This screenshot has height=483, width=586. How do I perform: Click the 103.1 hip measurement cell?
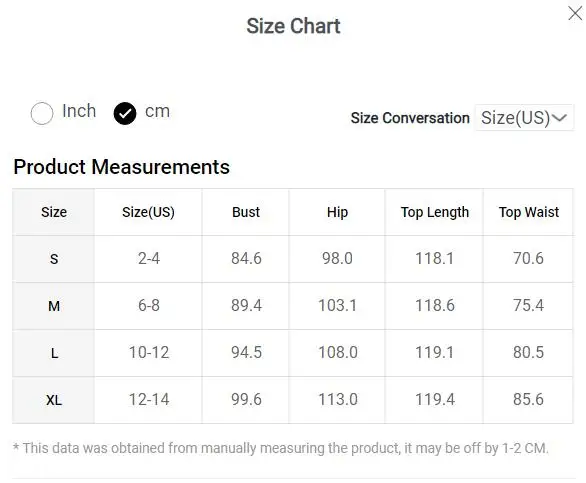[x=337, y=305]
